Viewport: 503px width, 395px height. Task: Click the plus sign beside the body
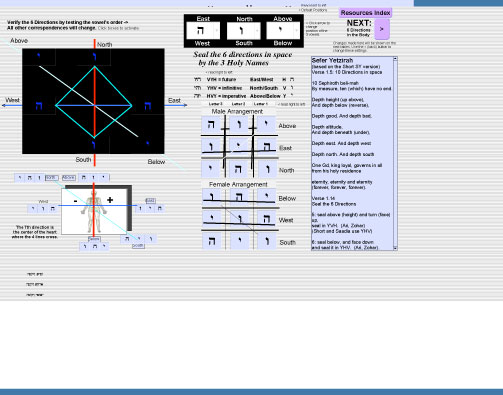tap(110, 200)
